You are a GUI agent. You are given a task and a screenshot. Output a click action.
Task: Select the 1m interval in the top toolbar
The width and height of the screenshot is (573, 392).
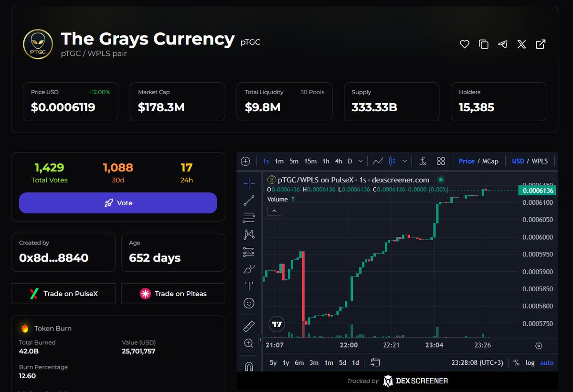(x=279, y=161)
